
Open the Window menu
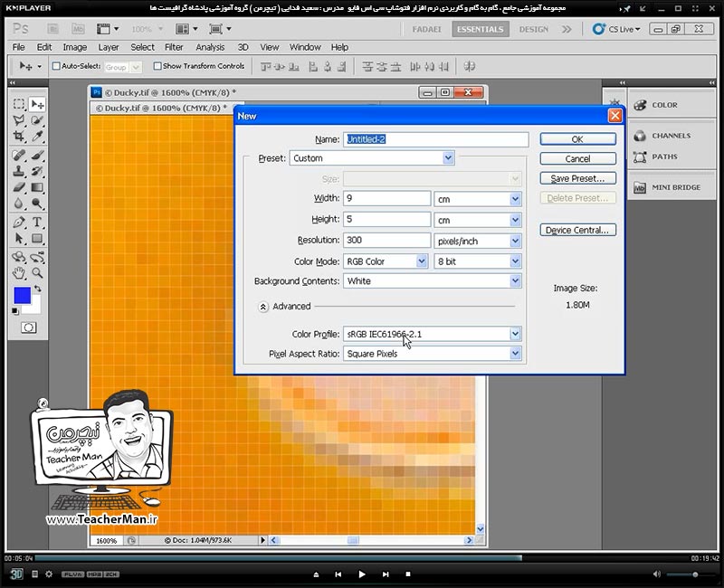(x=305, y=47)
